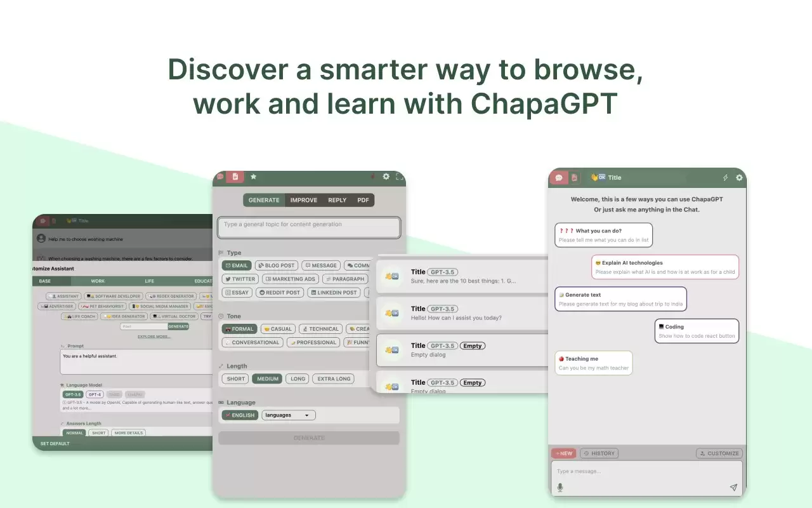Switch to PDF tab

(363, 200)
